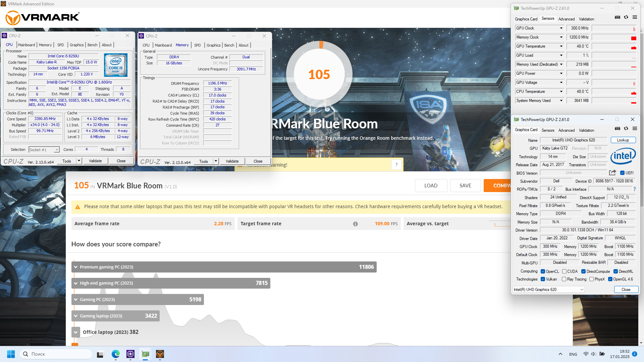
Task: Click the Intel logo in GPU-Z
Action: coord(623,156)
